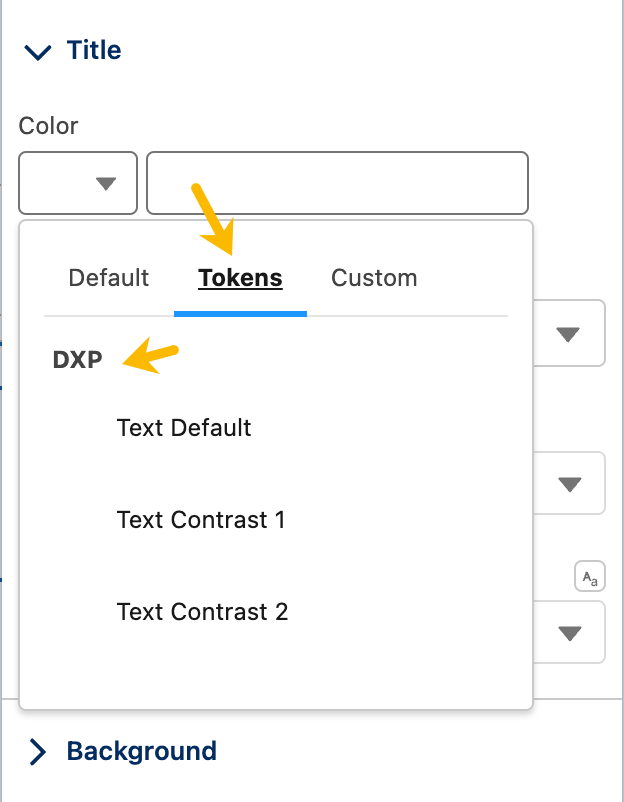
Task: Click the Background section heading
Action: pos(142,751)
